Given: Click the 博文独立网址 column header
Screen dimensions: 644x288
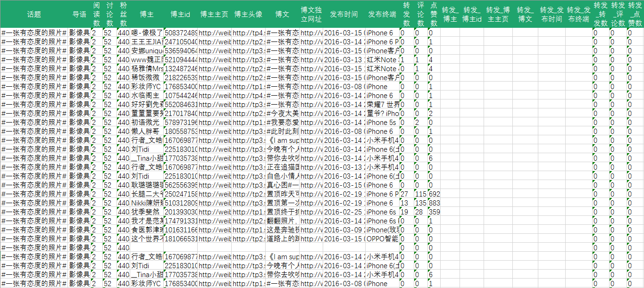Looking at the screenshot, I should tap(311, 14).
